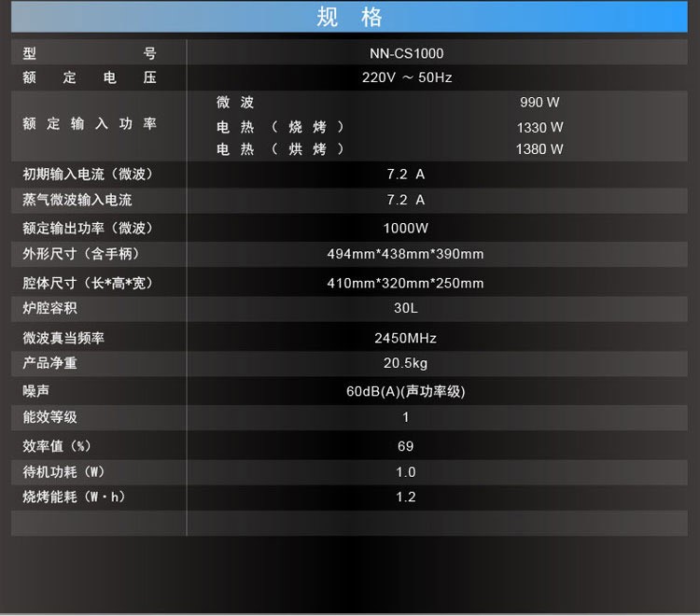
Task: Select the 能效等级 label
Action: click(50, 417)
